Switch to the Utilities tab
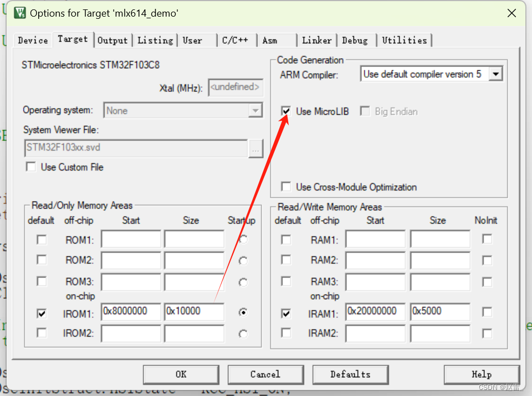The height and width of the screenshot is (396, 532). pos(405,40)
